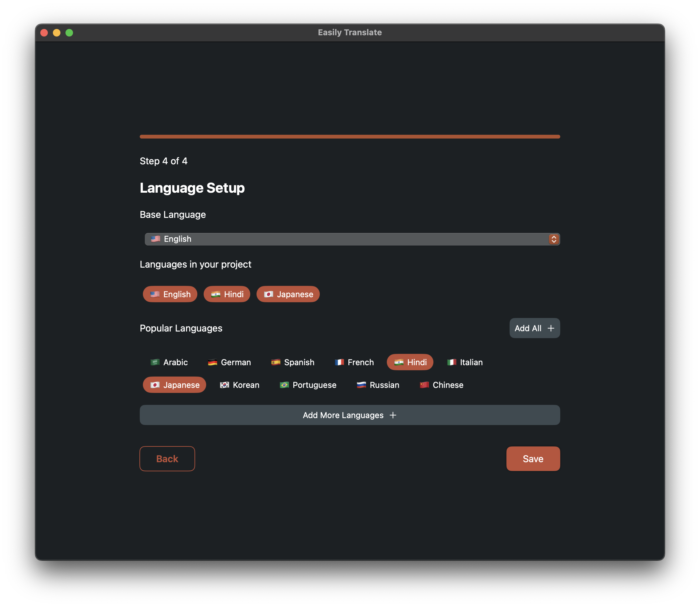Image resolution: width=700 pixels, height=607 pixels.
Task: Add Portuguese from popular languages
Action: (308, 385)
